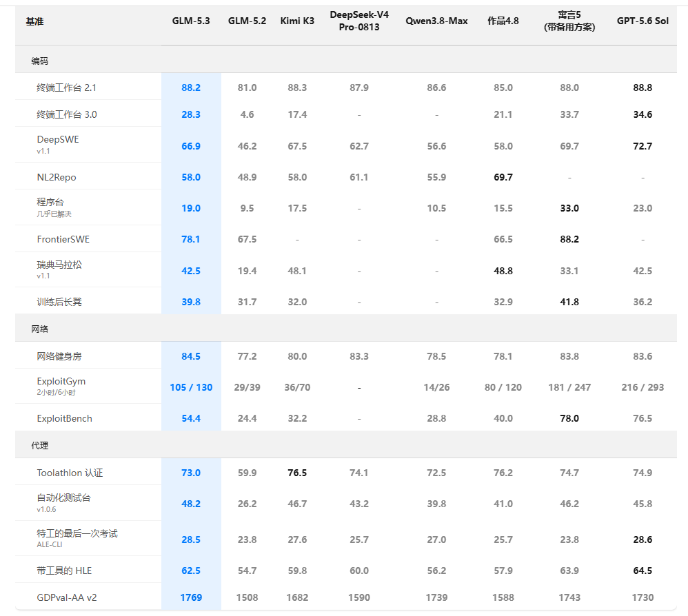
Task: Click the FrontierSWE benchmark label
Action: tap(63, 239)
